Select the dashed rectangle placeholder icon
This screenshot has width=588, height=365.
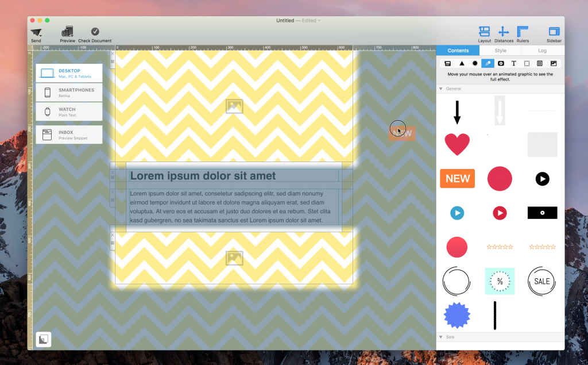[x=527, y=63]
